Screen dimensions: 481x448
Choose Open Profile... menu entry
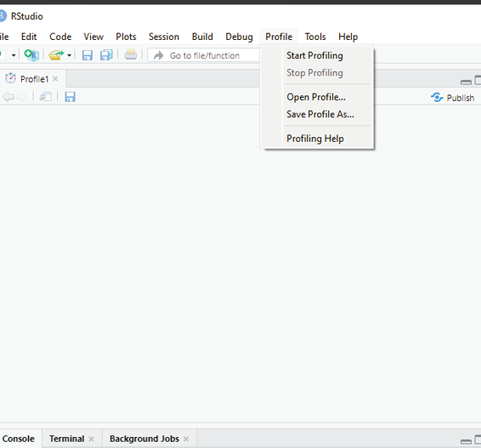(x=316, y=97)
